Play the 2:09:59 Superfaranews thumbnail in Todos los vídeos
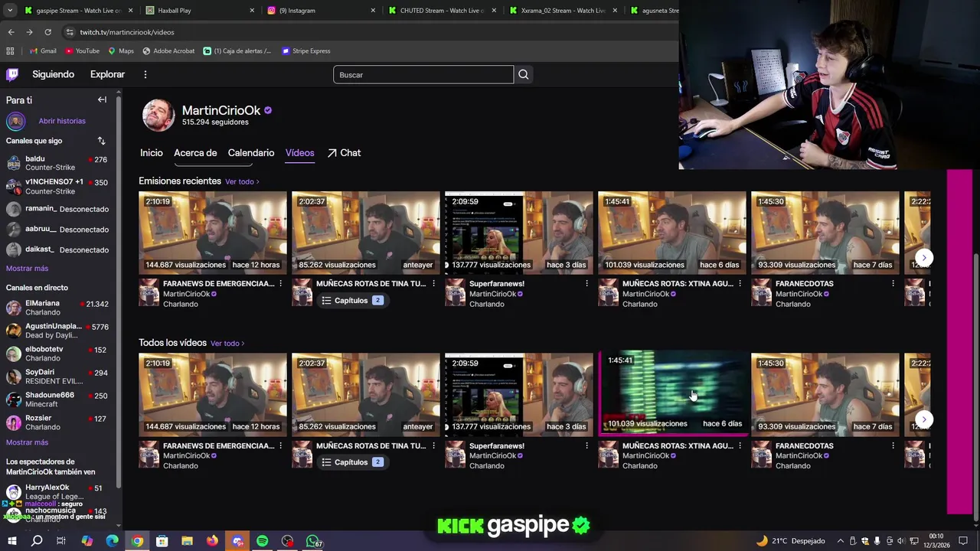 click(x=519, y=395)
